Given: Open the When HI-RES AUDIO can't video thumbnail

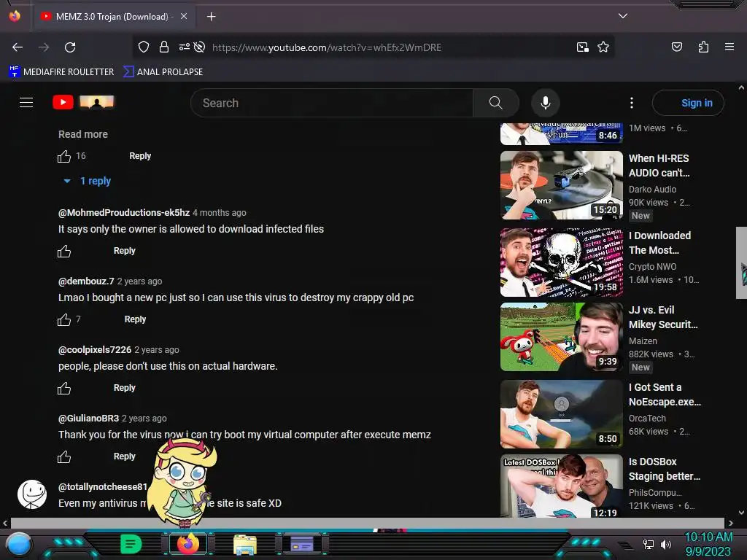Looking at the screenshot, I should (561, 185).
